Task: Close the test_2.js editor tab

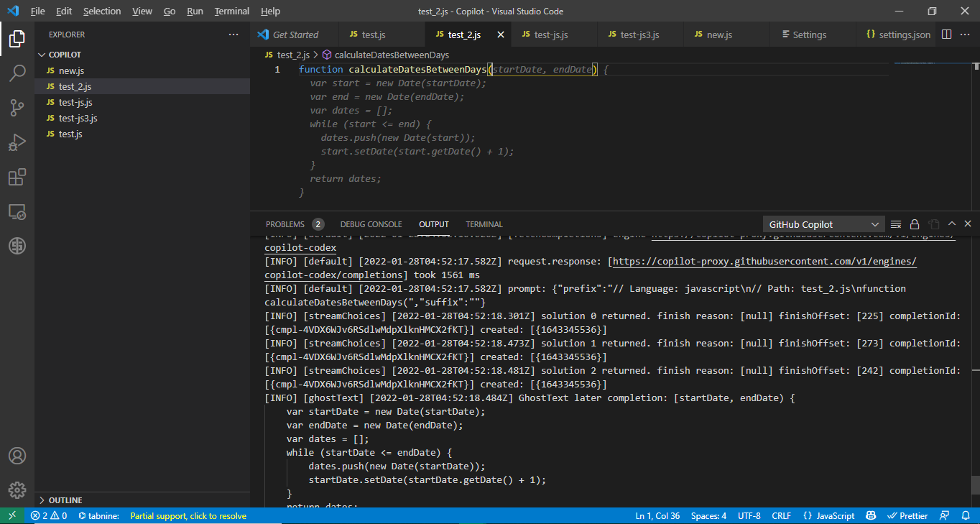Action: pos(501,35)
